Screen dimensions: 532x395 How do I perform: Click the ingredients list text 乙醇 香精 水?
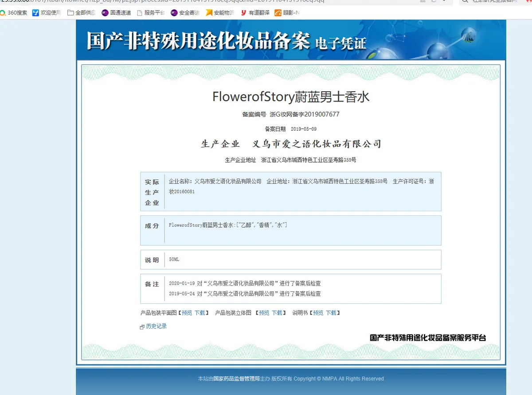[x=263, y=225]
